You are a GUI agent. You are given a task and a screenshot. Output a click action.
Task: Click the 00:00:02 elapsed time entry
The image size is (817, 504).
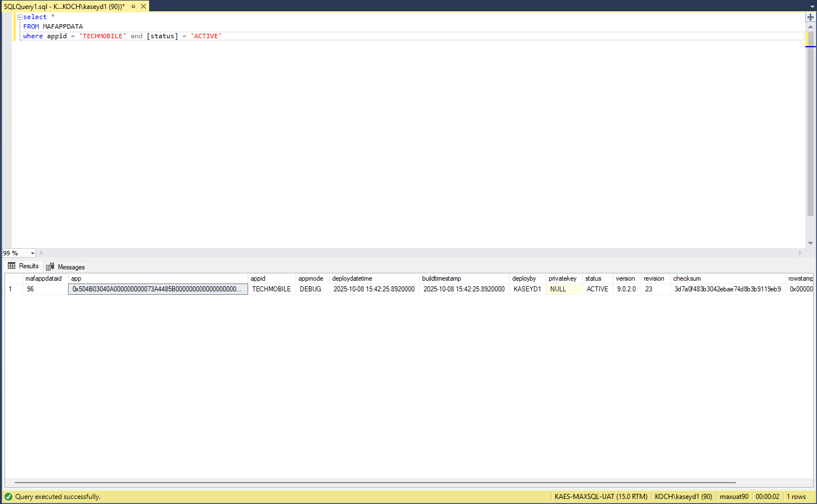[x=767, y=497]
